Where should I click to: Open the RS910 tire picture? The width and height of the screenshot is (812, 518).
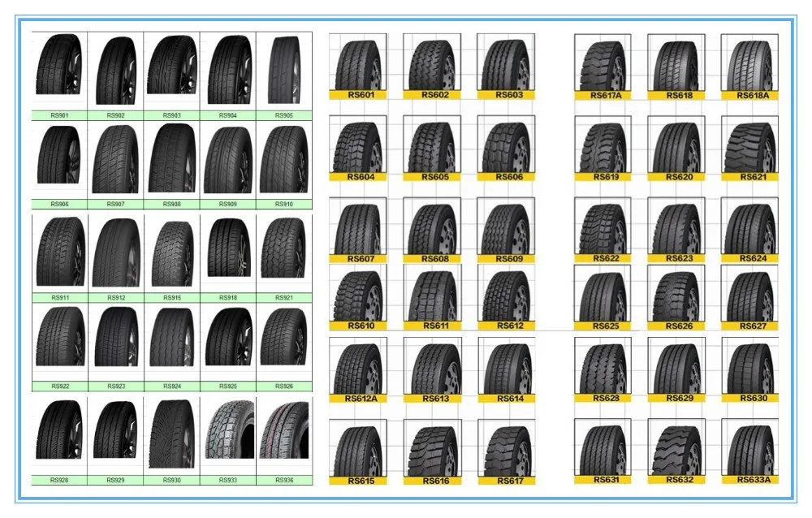coord(283,157)
